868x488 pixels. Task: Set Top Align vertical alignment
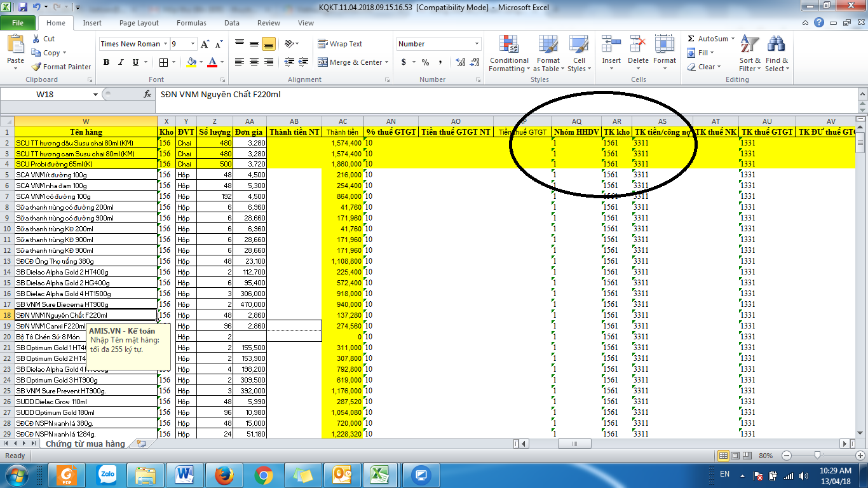(x=240, y=44)
